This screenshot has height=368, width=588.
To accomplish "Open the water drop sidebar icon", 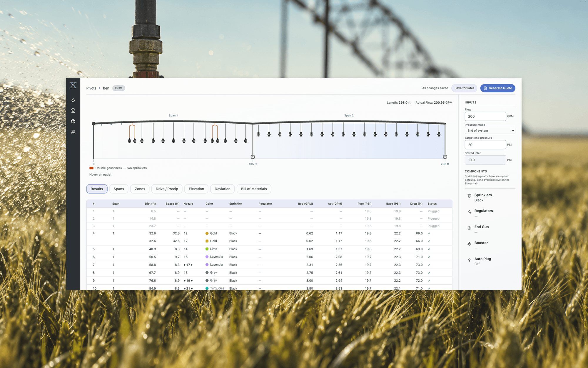I will [x=73, y=100].
